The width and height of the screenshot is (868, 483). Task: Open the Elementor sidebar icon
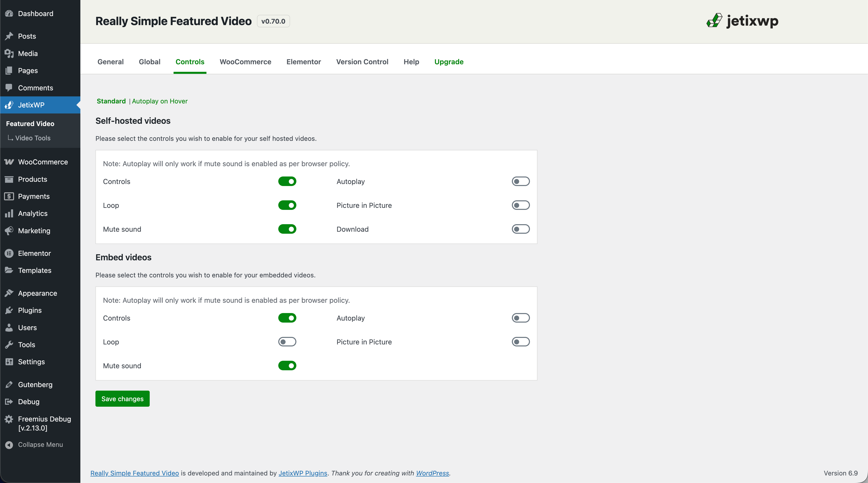[9, 253]
